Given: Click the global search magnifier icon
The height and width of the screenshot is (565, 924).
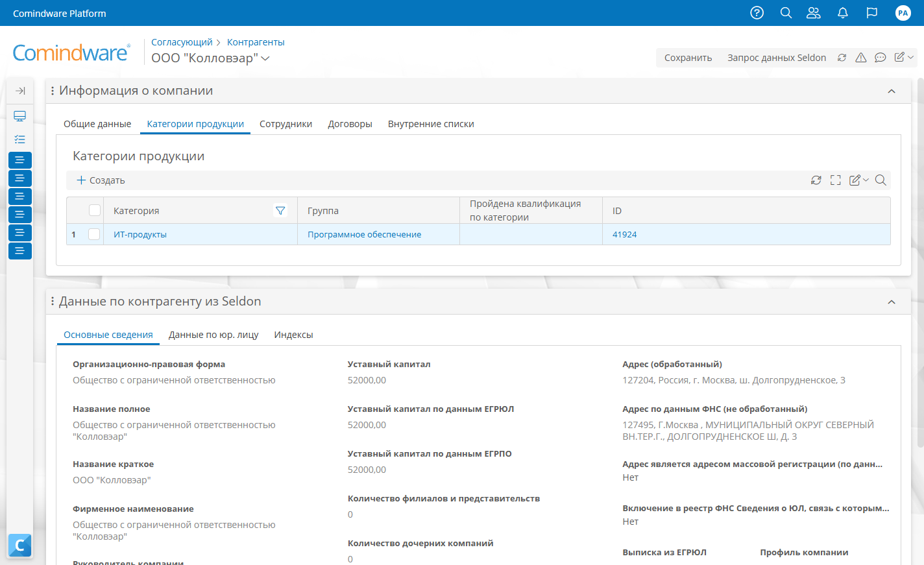Looking at the screenshot, I should click(786, 13).
